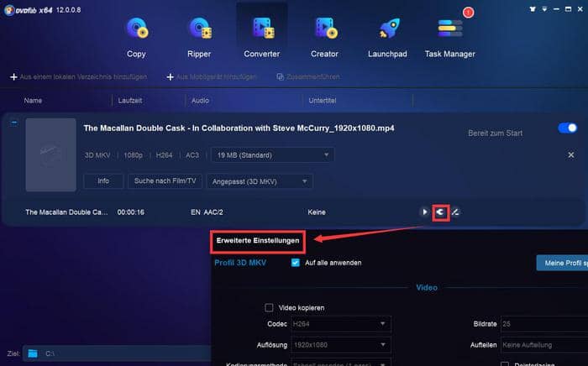Viewport: 588px width, 366px height.
Task: Open advanced settings wrench icon
Action: coord(441,212)
